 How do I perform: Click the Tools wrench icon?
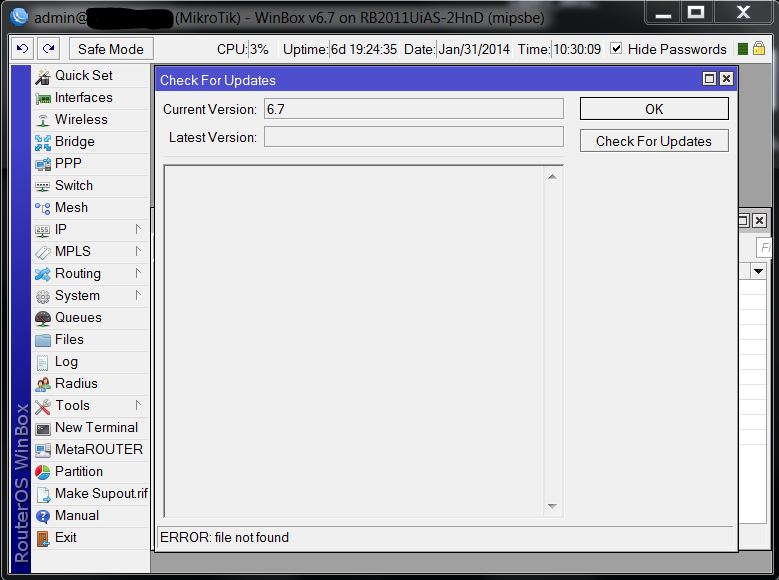tap(43, 406)
